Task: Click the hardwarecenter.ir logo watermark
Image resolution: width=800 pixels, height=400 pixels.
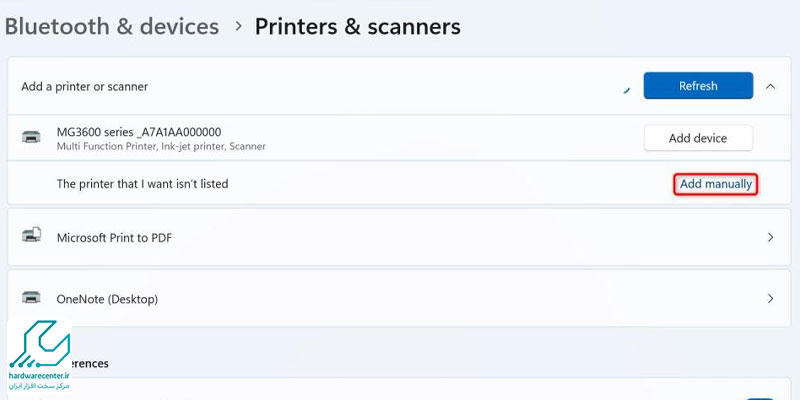Action: point(39,355)
